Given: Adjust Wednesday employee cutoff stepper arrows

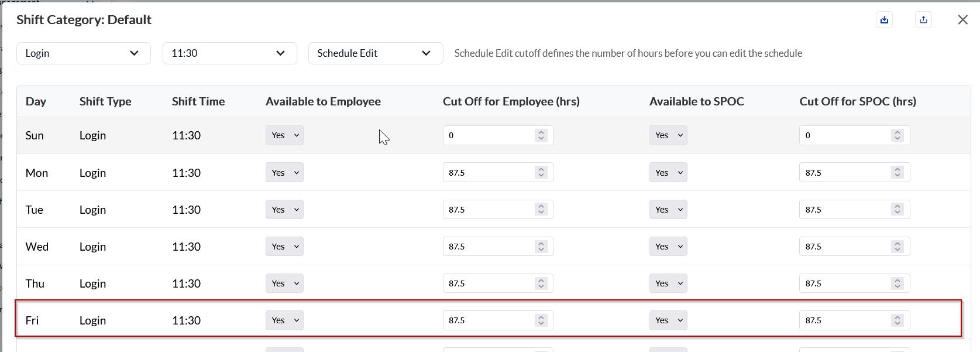Looking at the screenshot, I should click(x=541, y=247).
